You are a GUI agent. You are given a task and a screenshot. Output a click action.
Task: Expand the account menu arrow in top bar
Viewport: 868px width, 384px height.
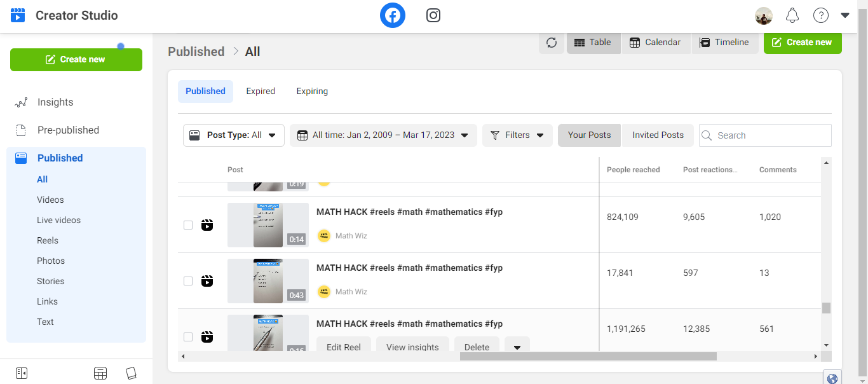(844, 16)
